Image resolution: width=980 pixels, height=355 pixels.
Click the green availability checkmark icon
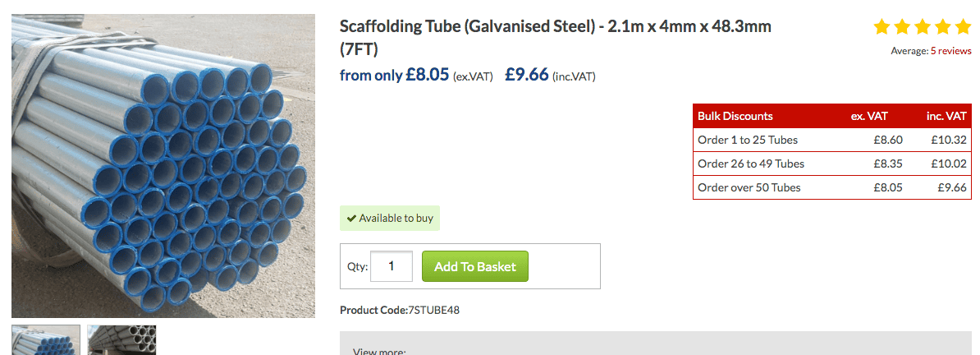point(351,219)
